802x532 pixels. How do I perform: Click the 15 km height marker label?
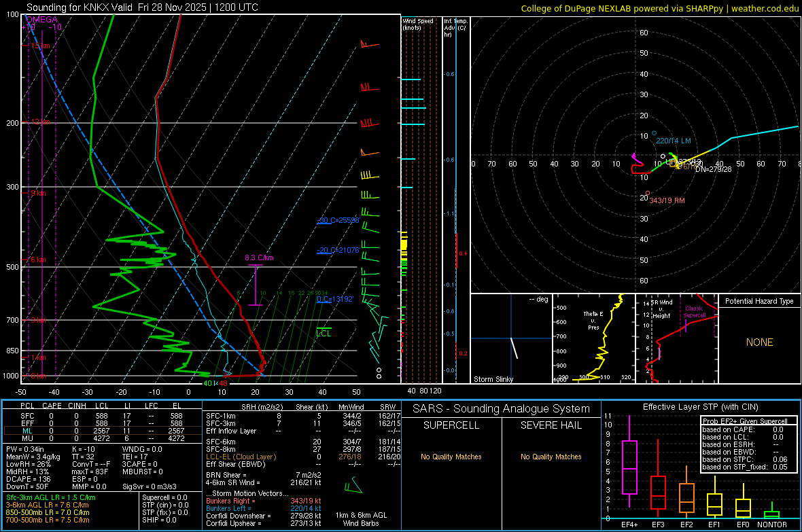coord(40,46)
